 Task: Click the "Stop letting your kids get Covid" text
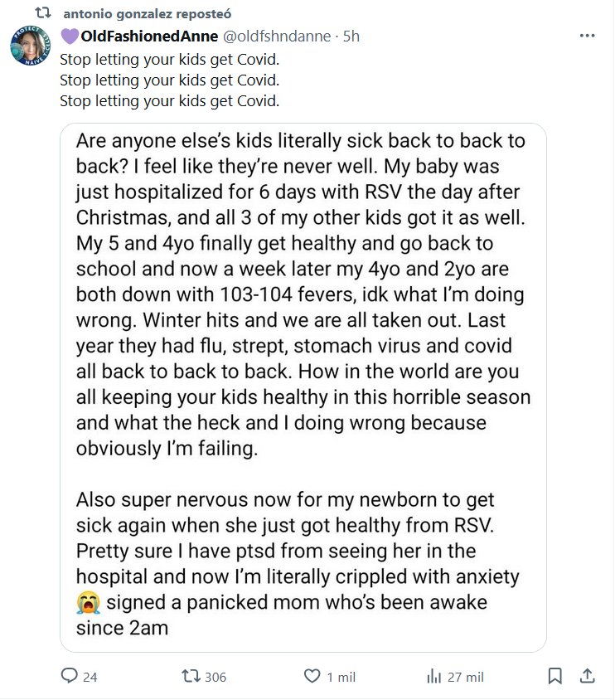170,60
